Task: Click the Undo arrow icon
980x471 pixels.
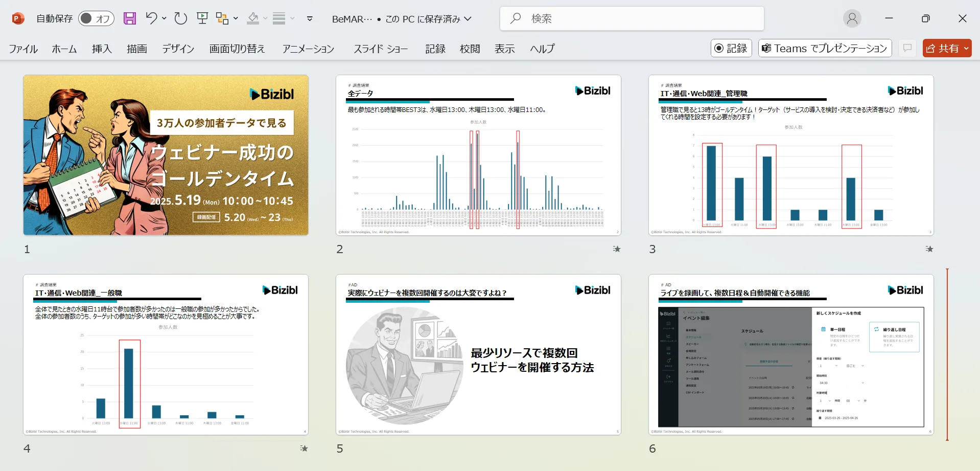Action: click(x=151, y=18)
